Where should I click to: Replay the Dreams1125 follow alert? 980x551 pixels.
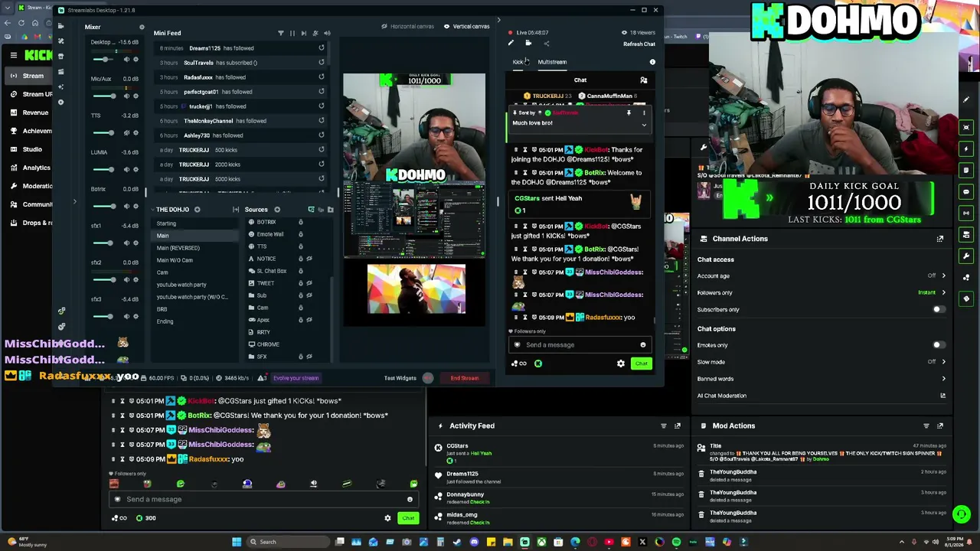(322, 48)
